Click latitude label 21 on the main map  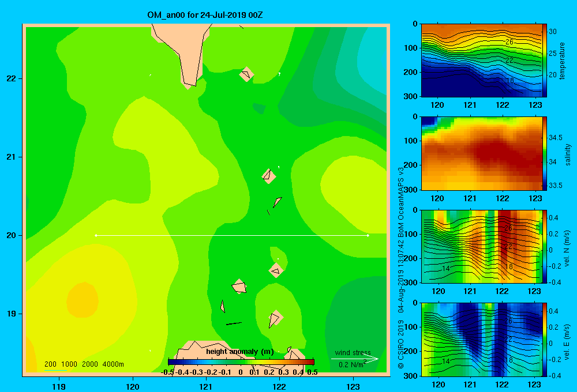(11, 157)
